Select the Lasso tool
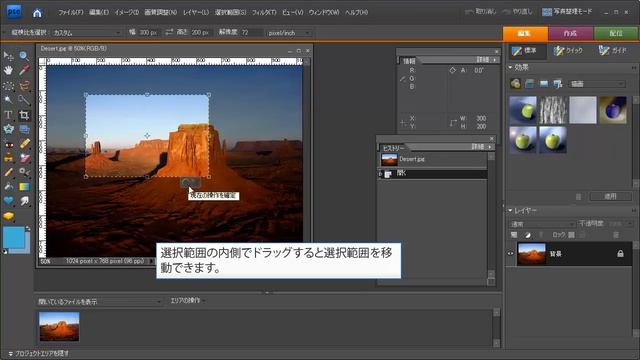This screenshot has width=640, height=360. [24, 85]
